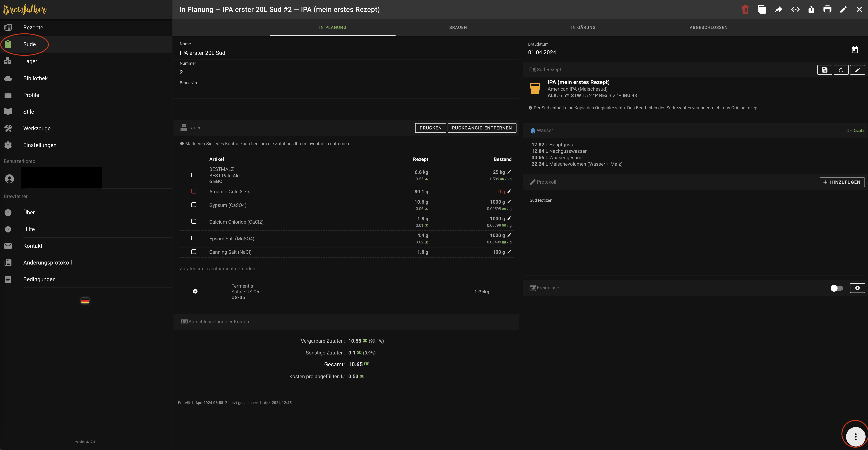Click the duplicate batch copy icon
868x450 pixels.
[x=762, y=9]
